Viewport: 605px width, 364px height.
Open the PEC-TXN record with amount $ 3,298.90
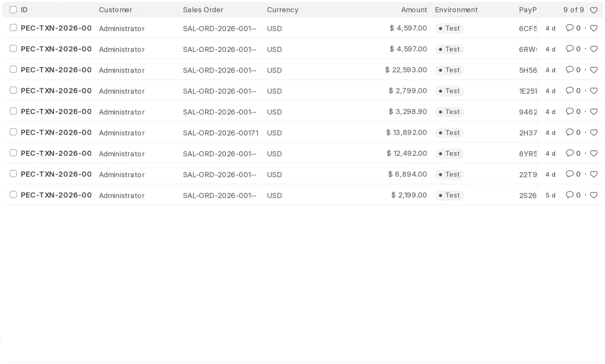[x=56, y=111]
